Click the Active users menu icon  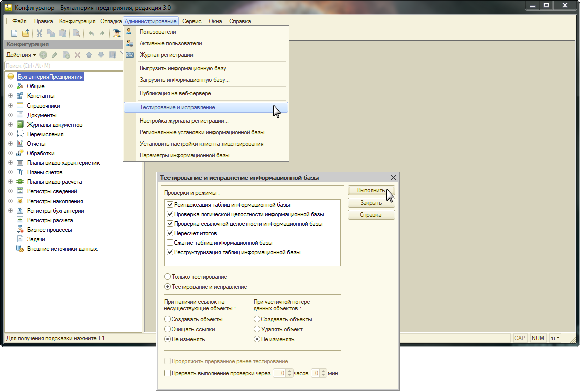pos(130,43)
